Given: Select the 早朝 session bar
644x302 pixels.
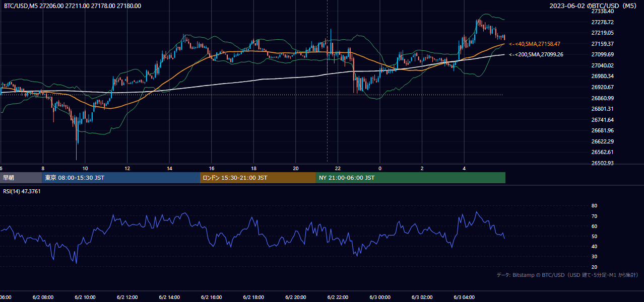Looking at the screenshot, I should [21, 178].
